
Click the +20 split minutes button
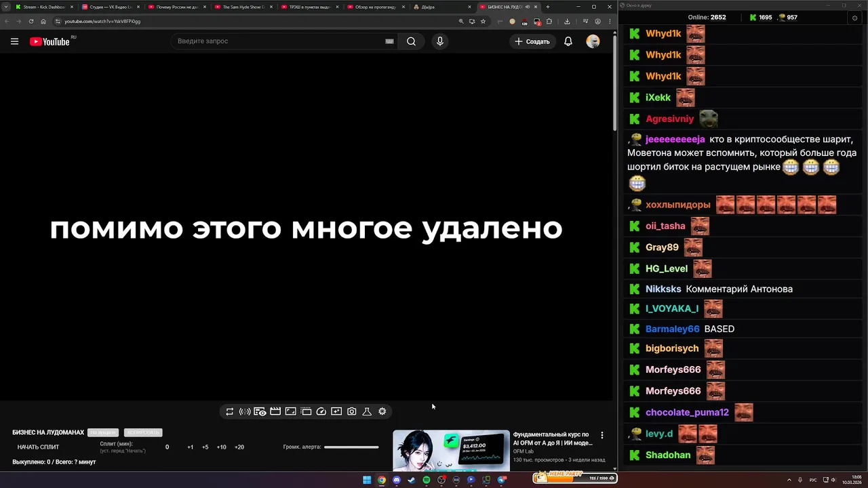pos(239,447)
